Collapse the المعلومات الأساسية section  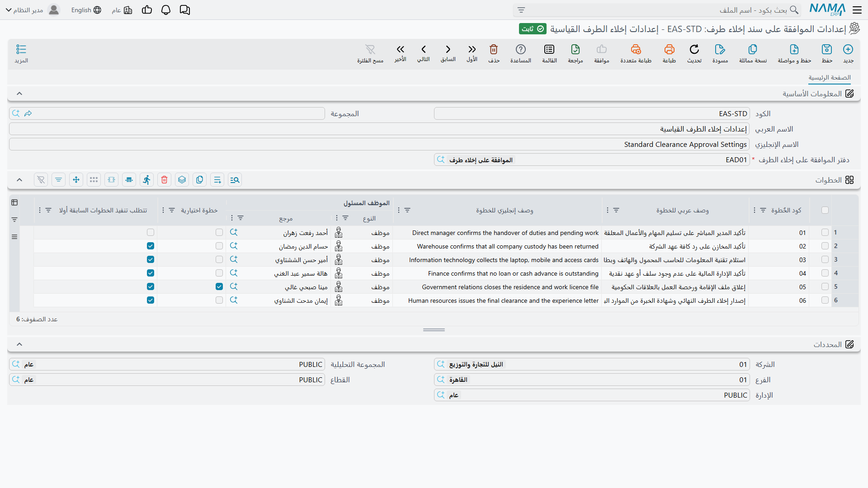click(19, 94)
